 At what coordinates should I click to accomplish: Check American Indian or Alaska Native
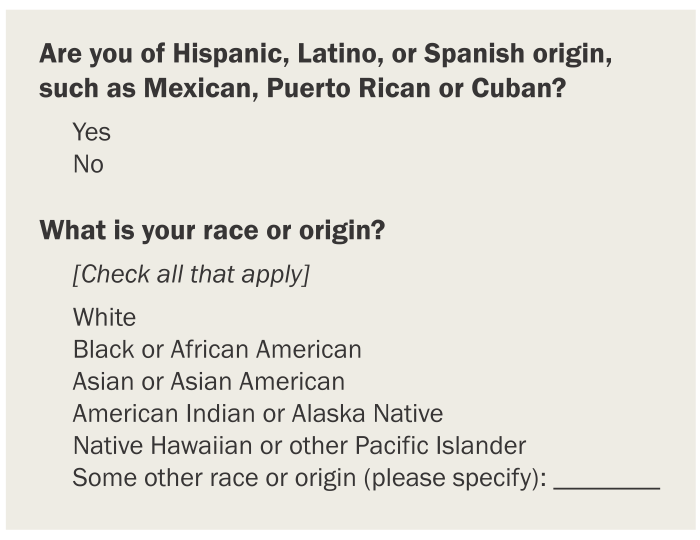pyautogui.click(x=257, y=413)
